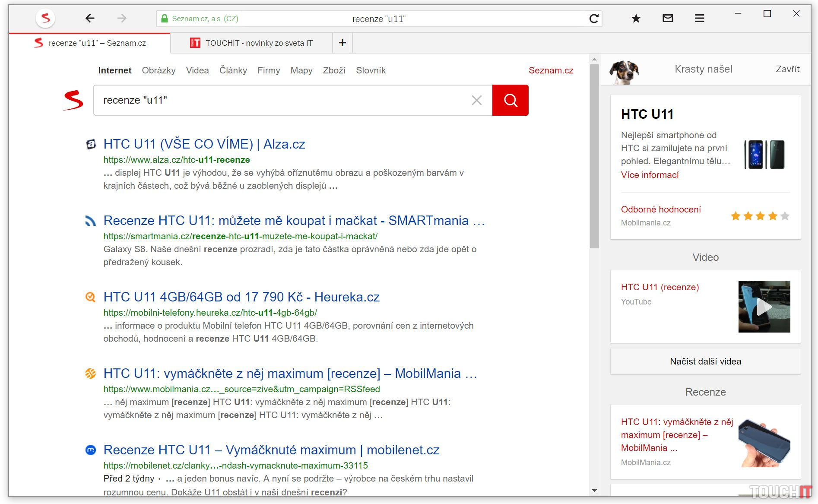
Task: Close the Krasty panel via Zavřít
Action: point(787,69)
